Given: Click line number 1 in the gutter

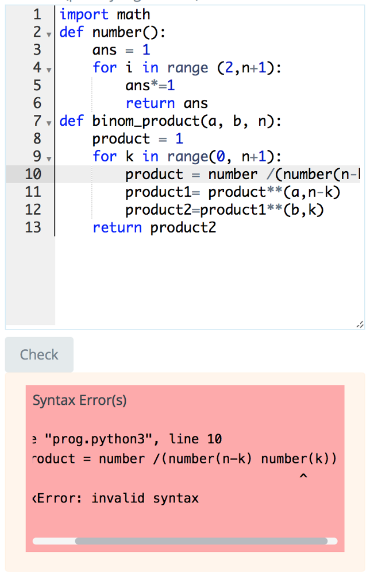Looking at the screenshot, I should coord(37,14).
